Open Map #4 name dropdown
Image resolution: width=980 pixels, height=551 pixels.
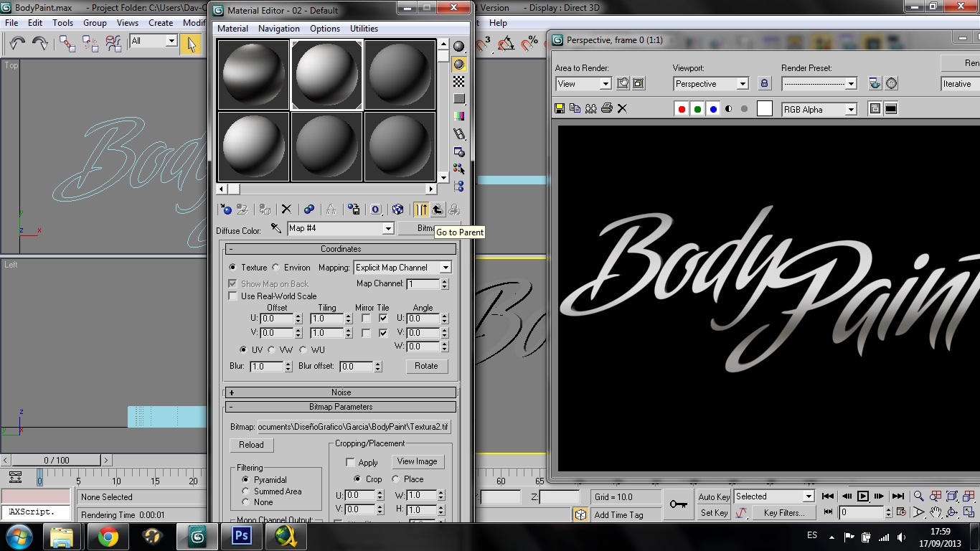click(x=341, y=228)
